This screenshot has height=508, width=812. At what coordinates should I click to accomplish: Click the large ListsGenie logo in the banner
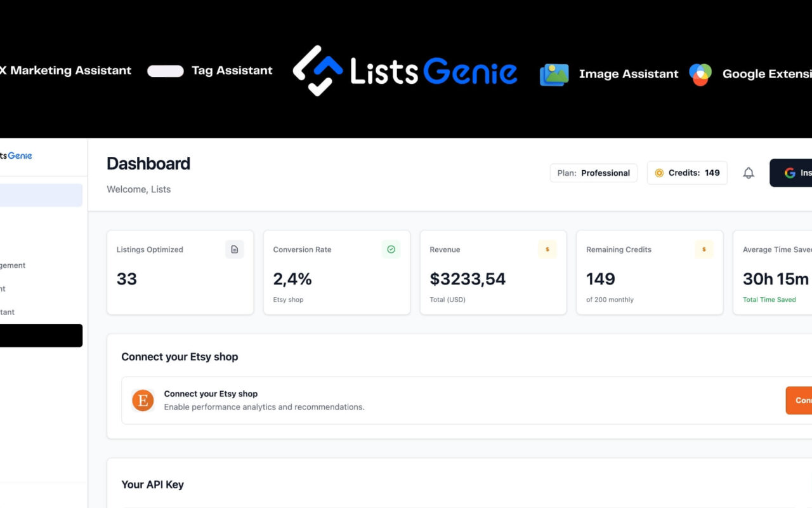[x=405, y=70]
